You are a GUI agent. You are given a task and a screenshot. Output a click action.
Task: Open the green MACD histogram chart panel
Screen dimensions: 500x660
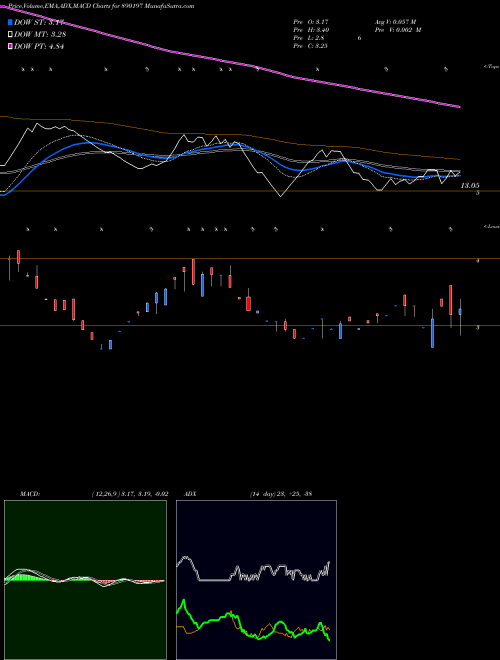85,580
